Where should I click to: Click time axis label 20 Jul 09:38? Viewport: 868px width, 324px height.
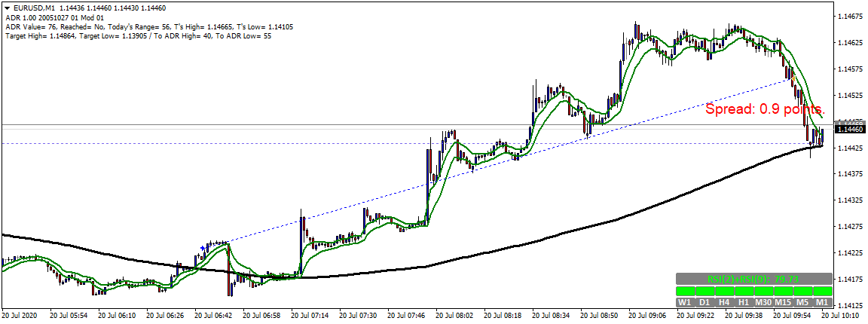tap(745, 315)
